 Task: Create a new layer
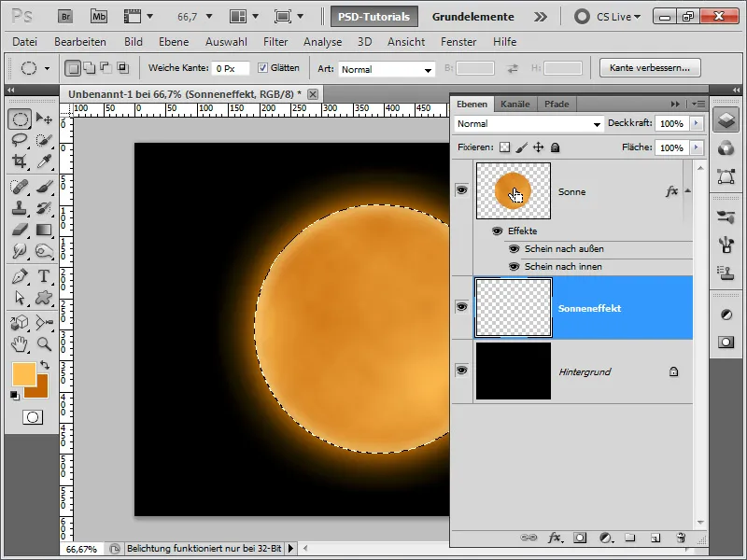tap(655, 538)
